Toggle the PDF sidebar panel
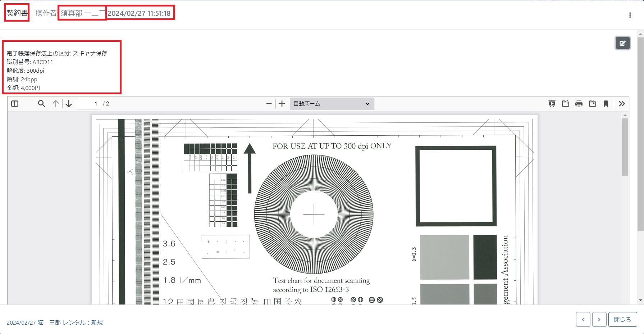Viewport: 644px width, 334px height. click(14, 104)
